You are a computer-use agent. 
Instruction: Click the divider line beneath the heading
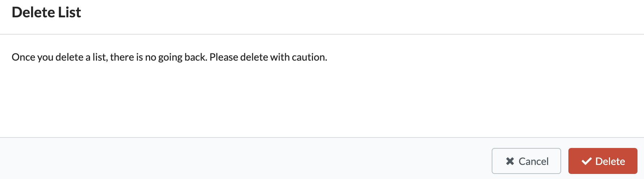point(322,34)
